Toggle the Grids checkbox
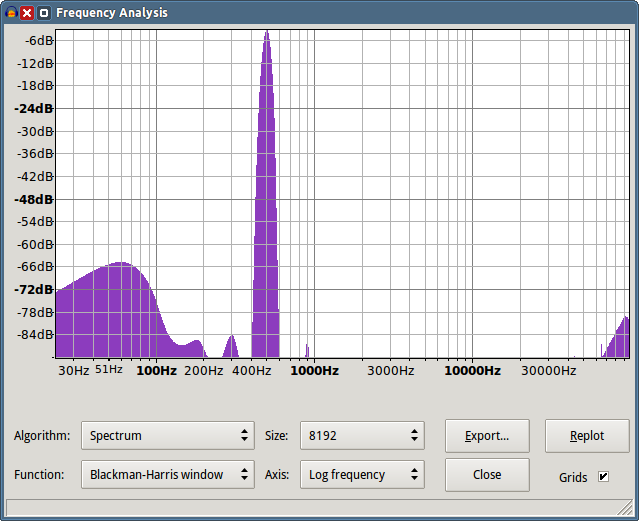 (603, 476)
